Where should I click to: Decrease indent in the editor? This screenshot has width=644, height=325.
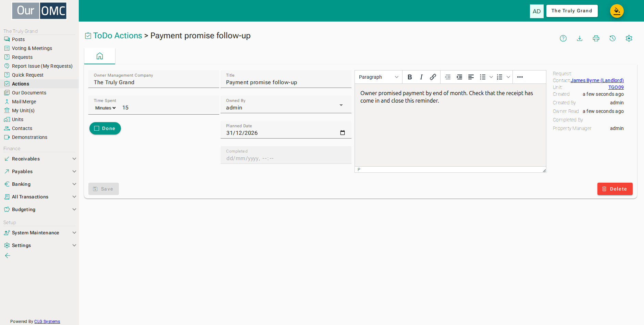pos(448,77)
